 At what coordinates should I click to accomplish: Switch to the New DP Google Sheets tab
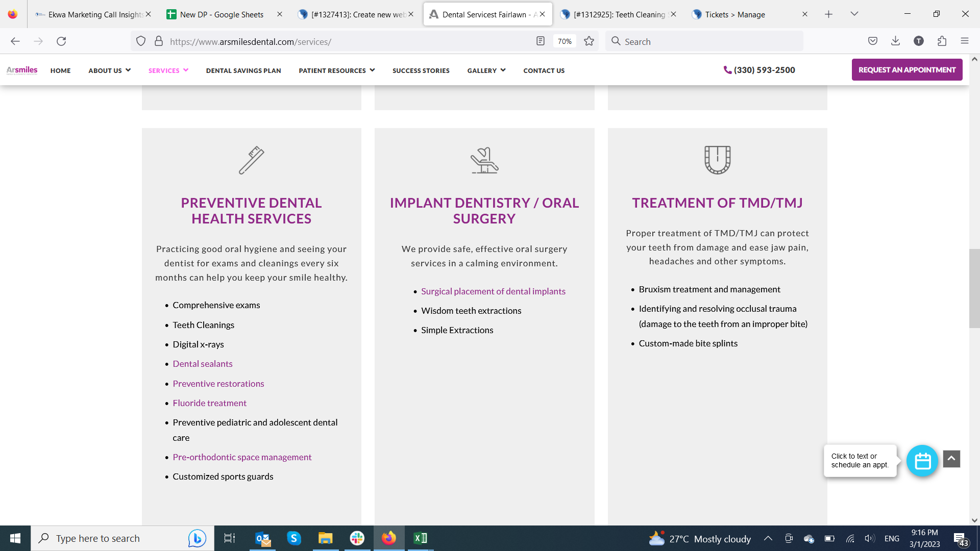point(225,14)
